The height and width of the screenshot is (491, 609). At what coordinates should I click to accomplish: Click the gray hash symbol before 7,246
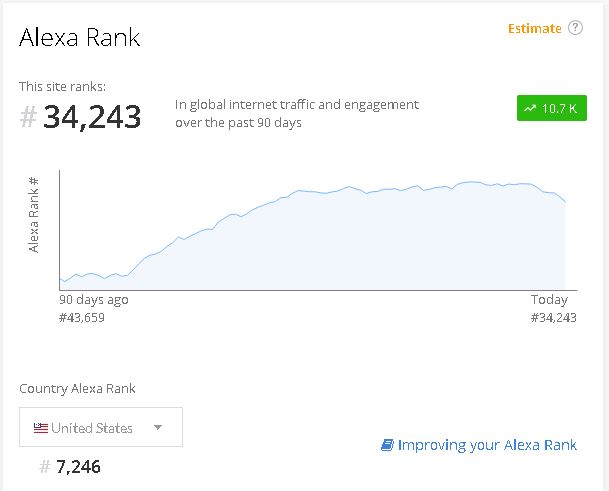(45, 467)
